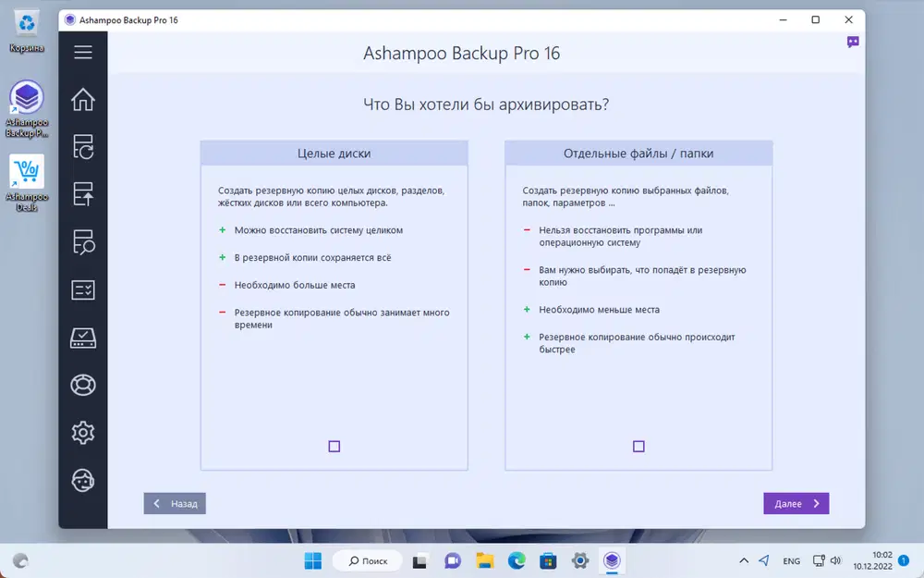This screenshot has height=578, width=924.
Task: Click the 'Далее' button
Action: pos(796,504)
